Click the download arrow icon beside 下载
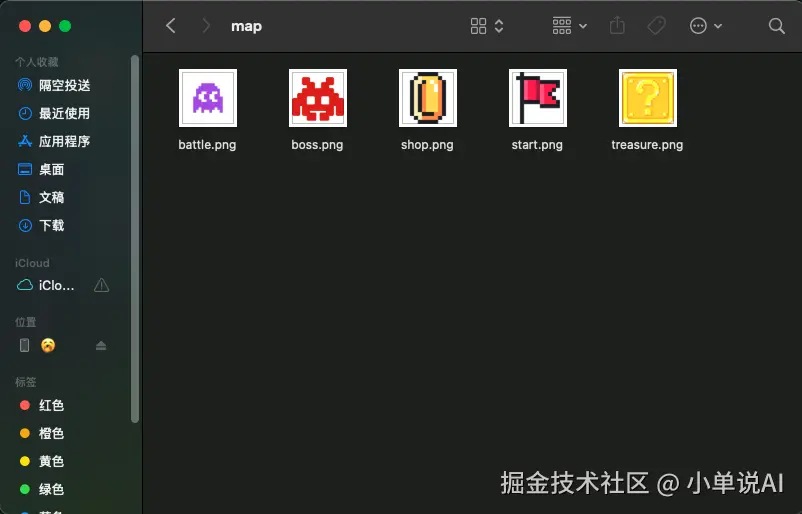The image size is (802, 514). 25,226
